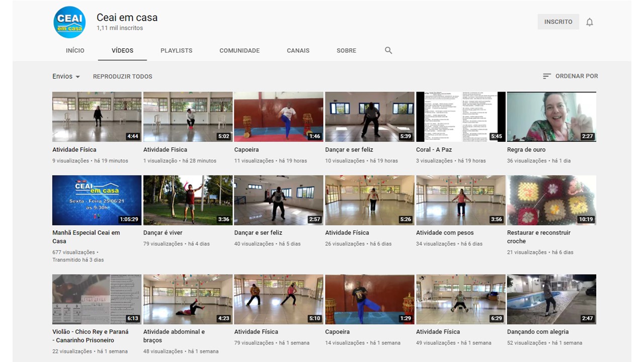The image size is (644, 362).
Task: Click the Atividade Física title with 26 visualizações
Action: pyautogui.click(x=347, y=233)
